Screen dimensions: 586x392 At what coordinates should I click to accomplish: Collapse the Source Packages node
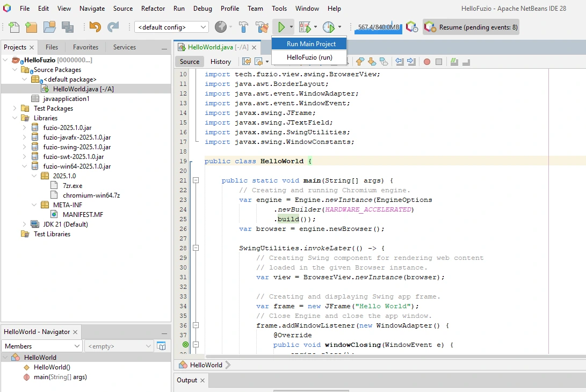pyautogui.click(x=15, y=69)
